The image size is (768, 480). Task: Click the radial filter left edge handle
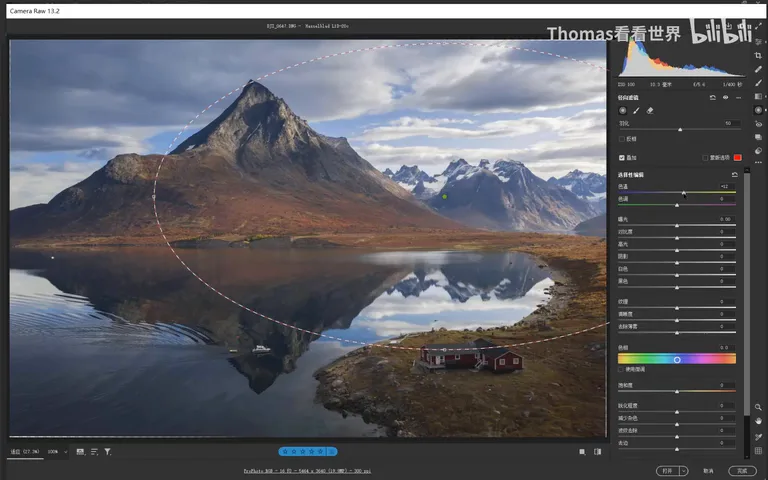click(x=154, y=197)
